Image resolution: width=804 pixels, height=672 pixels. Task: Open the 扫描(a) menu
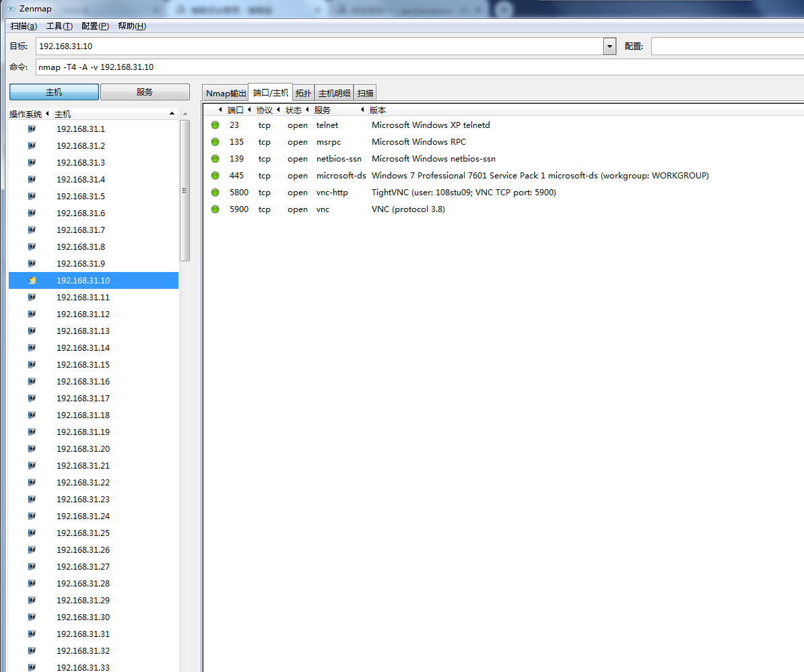(24, 26)
